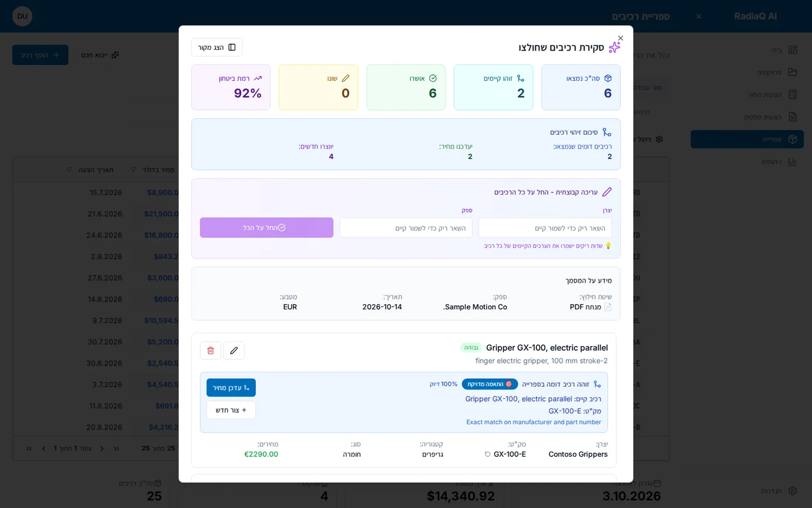The width and height of the screenshot is (812, 508).
Task: Click the הוסף רכיב button behind the dialog
Action: [x=40, y=55]
